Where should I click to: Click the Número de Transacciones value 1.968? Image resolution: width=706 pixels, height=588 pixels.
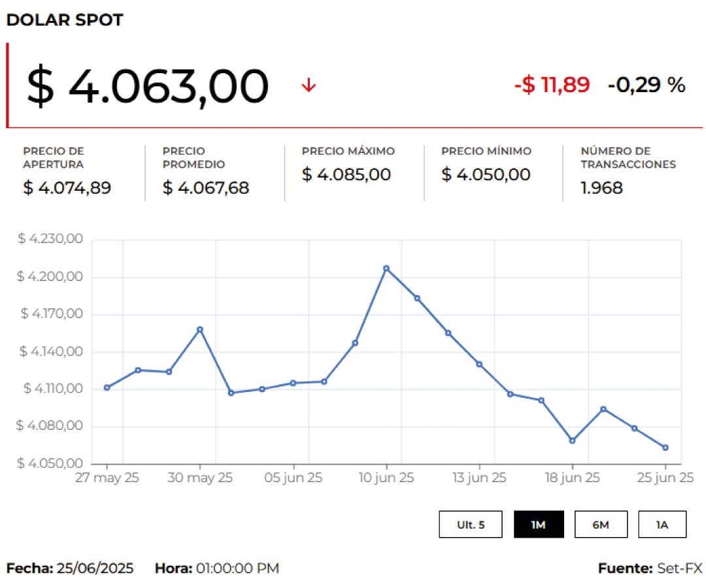pyautogui.click(x=601, y=188)
